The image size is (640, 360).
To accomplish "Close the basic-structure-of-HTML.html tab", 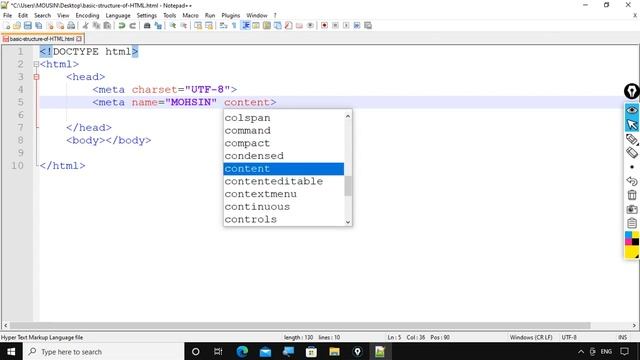I will [79, 39].
